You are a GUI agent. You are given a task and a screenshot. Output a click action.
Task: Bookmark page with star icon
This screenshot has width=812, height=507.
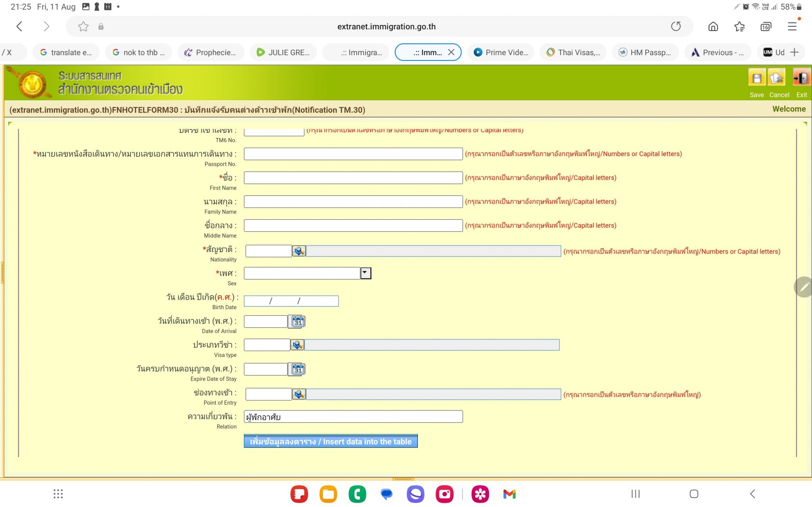[x=83, y=27]
